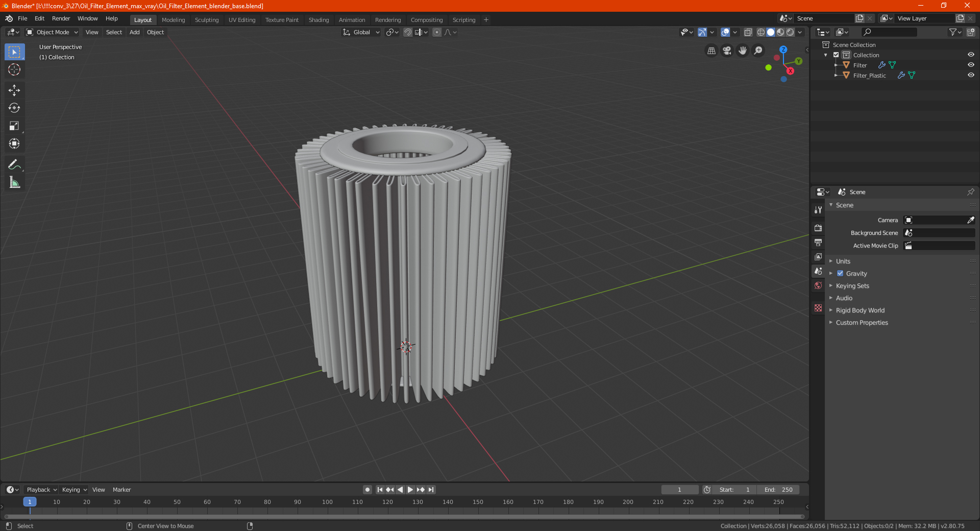Toggle orthographic/perspective view grid icon

click(x=711, y=51)
